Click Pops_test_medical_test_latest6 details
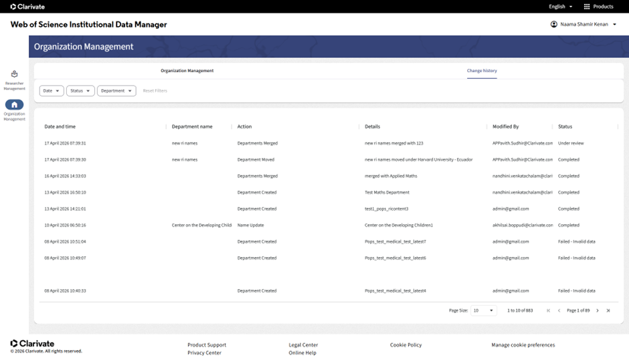 (x=395, y=258)
